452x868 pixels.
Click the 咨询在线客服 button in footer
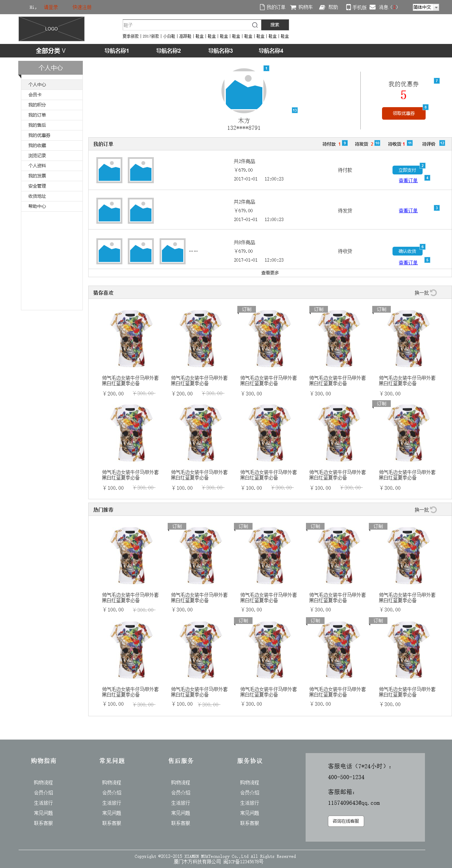346,821
